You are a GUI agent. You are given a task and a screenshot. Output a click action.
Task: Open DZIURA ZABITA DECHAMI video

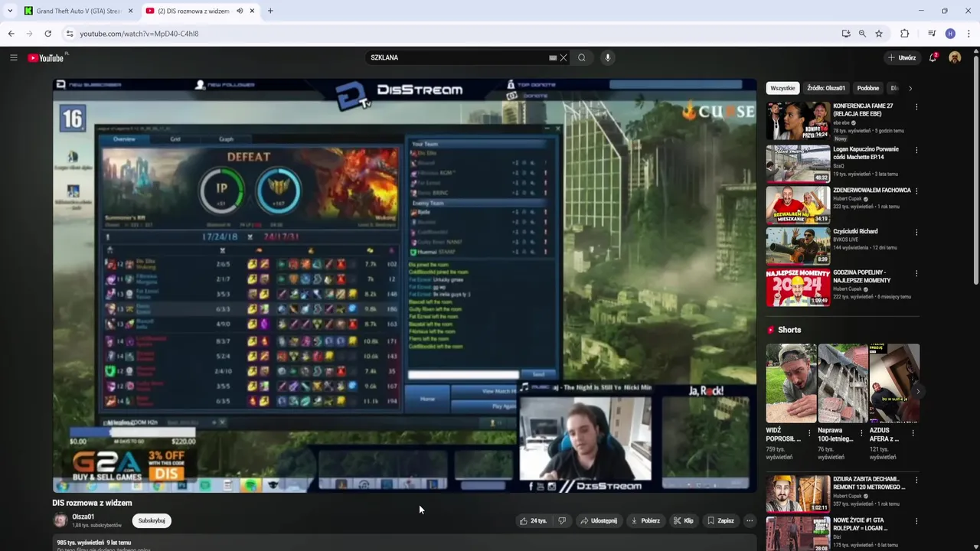[x=798, y=494]
